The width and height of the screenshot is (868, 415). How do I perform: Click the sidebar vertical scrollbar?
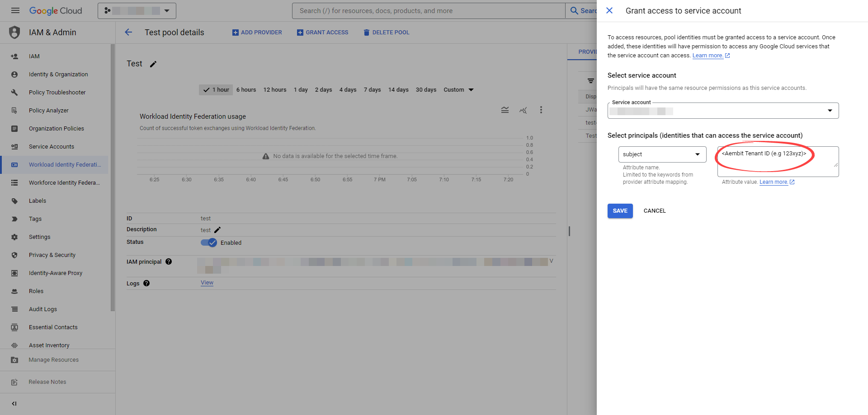coord(113,177)
